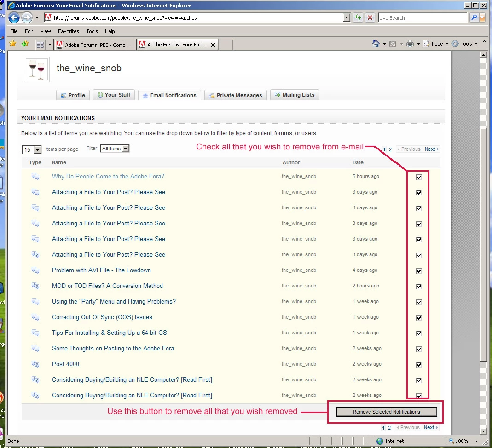The height and width of the screenshot is (448, 492).
Task: Uncheck Tips For Installing 64-bit OS checkbox
Action: pyautogui.click(x=418, y=333)
